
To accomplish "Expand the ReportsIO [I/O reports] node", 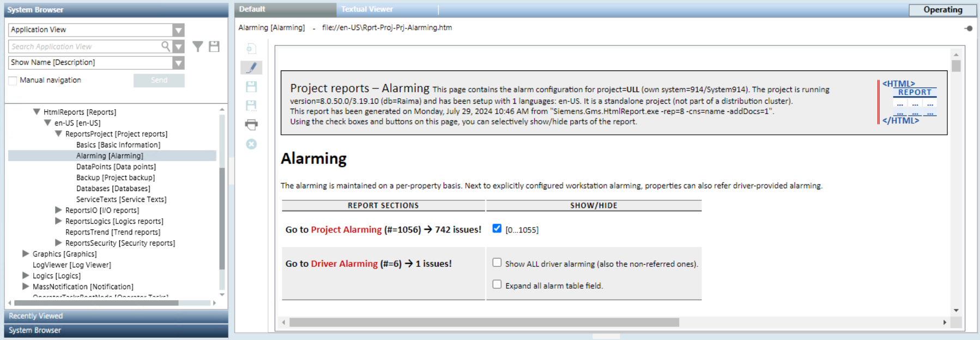I will point(58,210).
